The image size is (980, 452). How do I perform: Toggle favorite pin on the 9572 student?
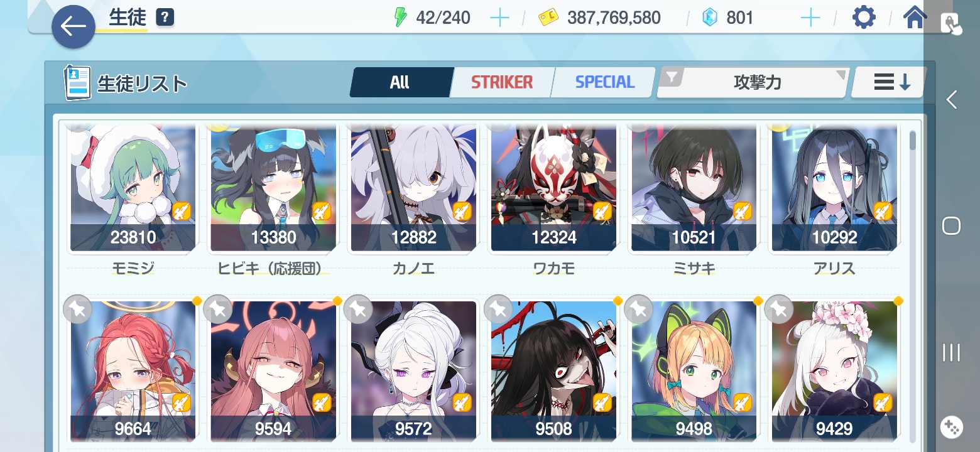pyautogui.click(x=358, y=309)
